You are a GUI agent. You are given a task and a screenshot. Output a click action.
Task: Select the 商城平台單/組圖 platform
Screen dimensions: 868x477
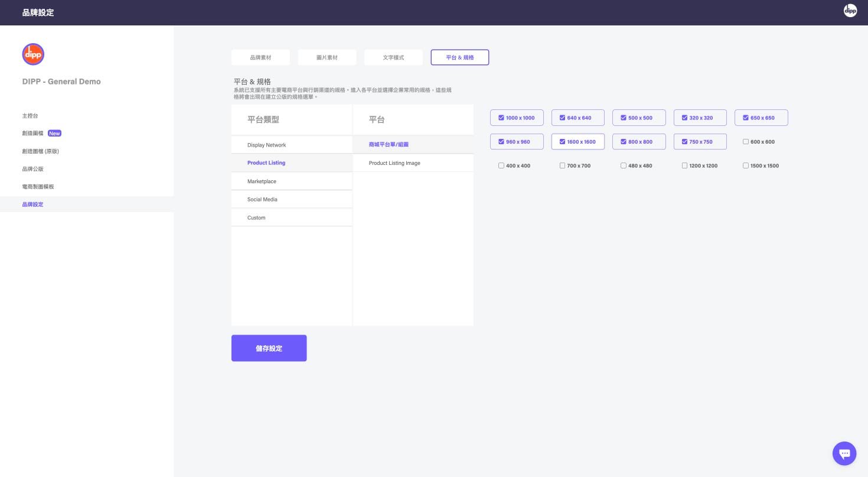coord(413,144)
